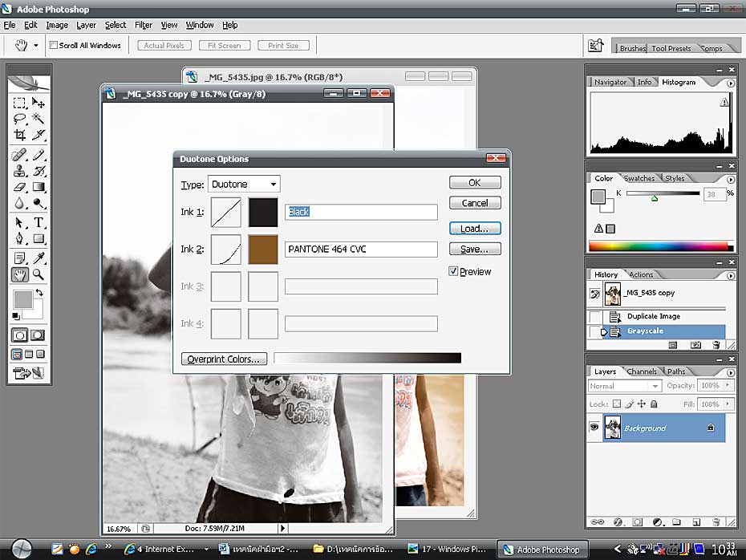This screenshot has width=746, height=560.
Task: Select the Rectangular Marquee tool
Action: pos(19,103)
